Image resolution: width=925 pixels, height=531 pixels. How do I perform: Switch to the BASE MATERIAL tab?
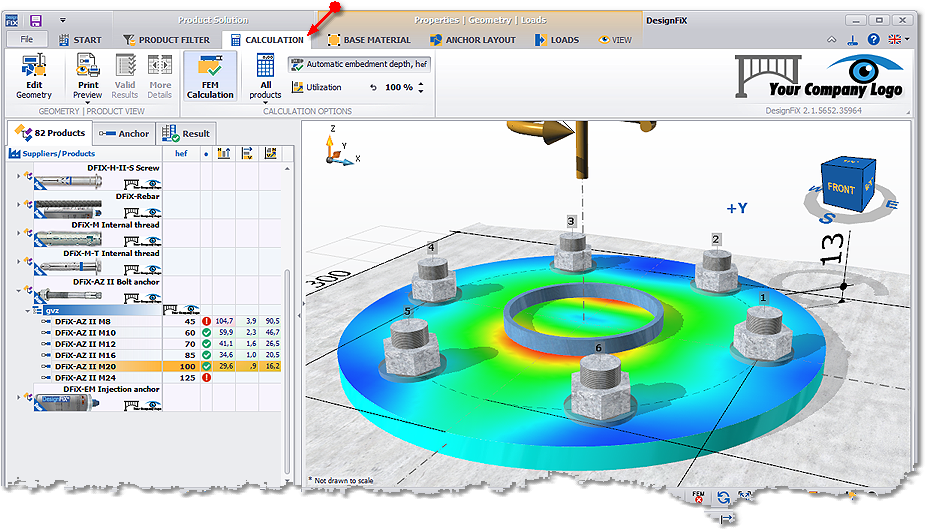coord(369,40)
